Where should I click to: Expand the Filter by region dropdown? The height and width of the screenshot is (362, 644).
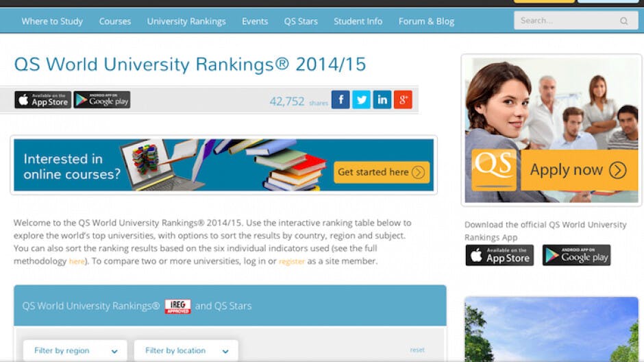pos(75,351)
